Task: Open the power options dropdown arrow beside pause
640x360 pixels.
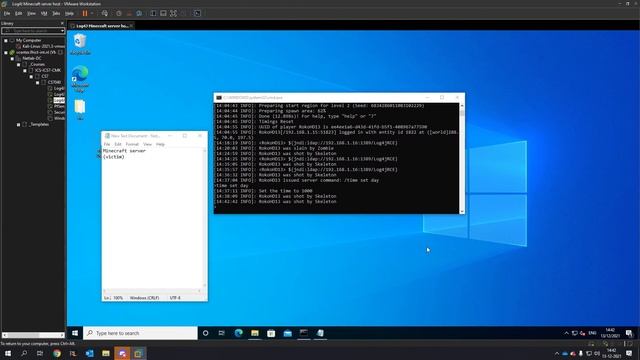Action: click(x=92, y=13)
